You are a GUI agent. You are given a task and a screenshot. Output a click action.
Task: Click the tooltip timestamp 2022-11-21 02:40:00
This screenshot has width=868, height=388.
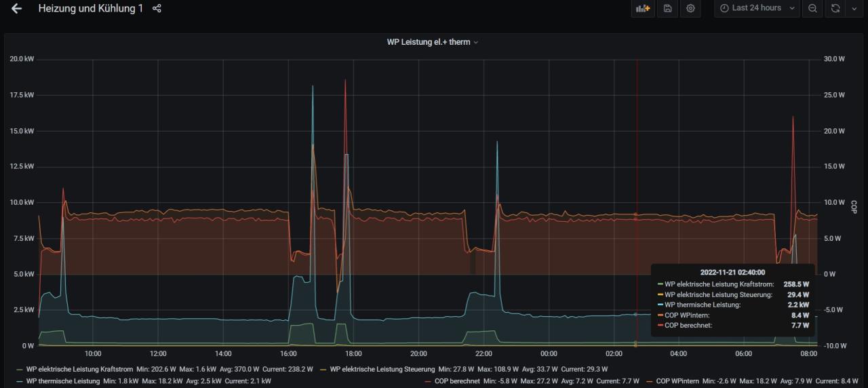tap(733, 272)
